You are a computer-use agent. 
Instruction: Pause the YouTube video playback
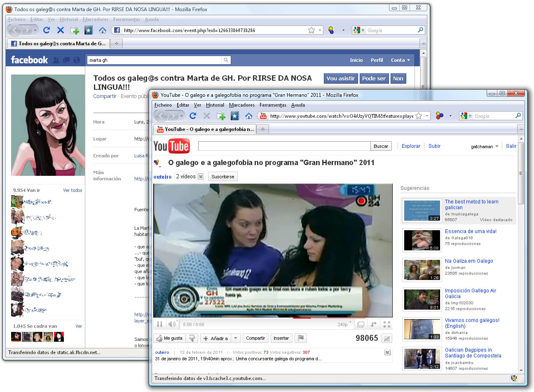[x=159, y=324]
